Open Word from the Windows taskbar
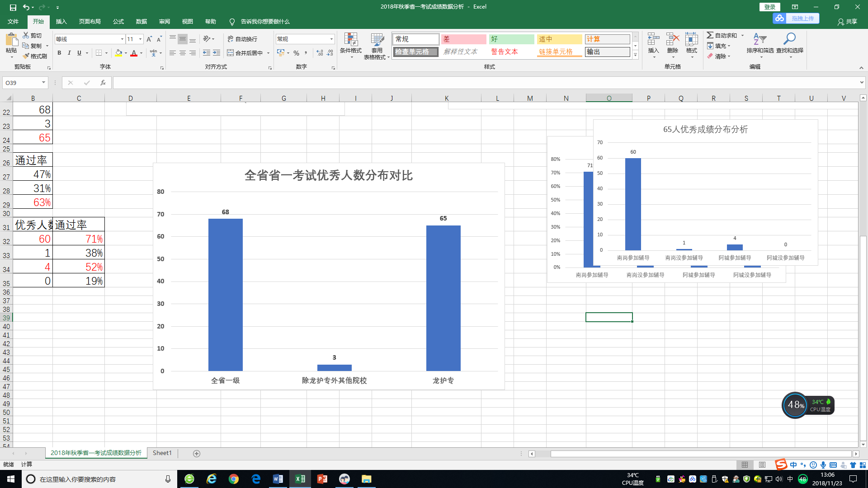This screenshot has width=868, height=488. [278, 479]
